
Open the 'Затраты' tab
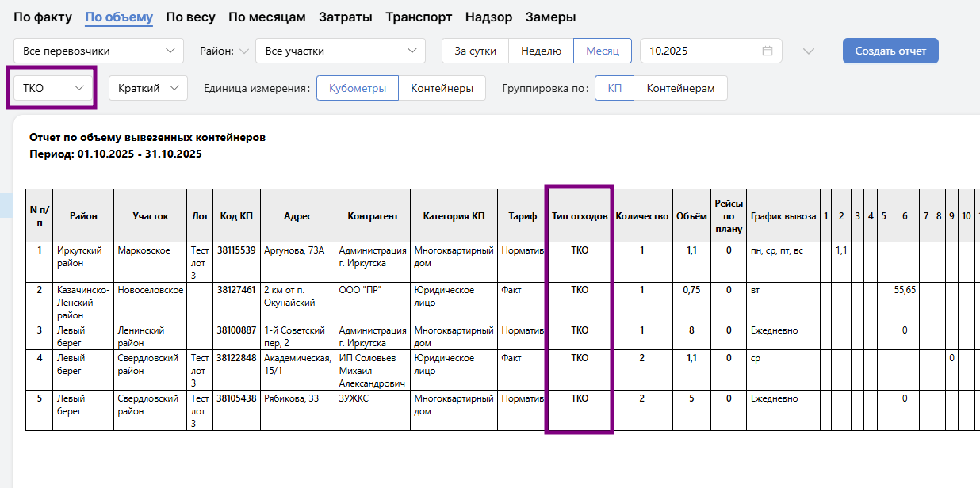(345, 17)
